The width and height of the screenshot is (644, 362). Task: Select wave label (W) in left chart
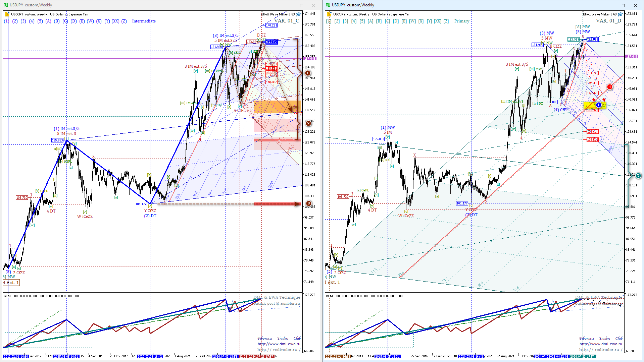pos(90,21)
